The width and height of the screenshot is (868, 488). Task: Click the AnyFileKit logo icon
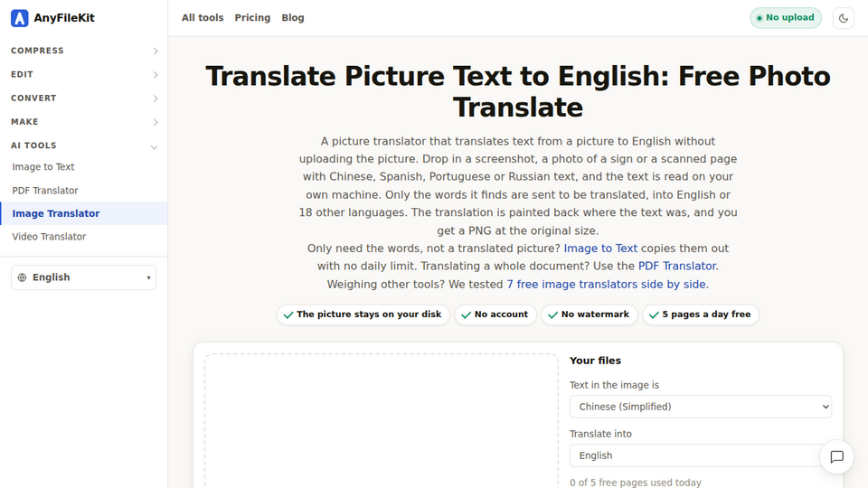tap(19, 18)
